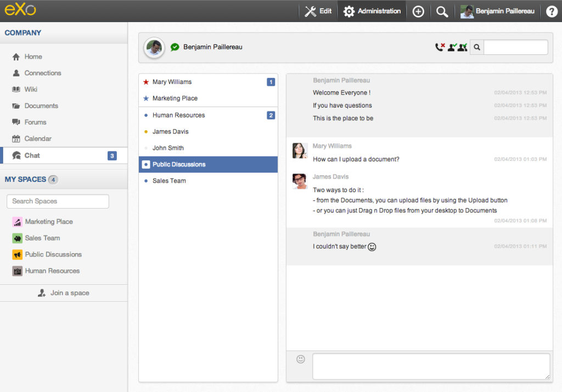Open the Edit menu
This screenshot has height=392, width=562.
coord(318,11)
